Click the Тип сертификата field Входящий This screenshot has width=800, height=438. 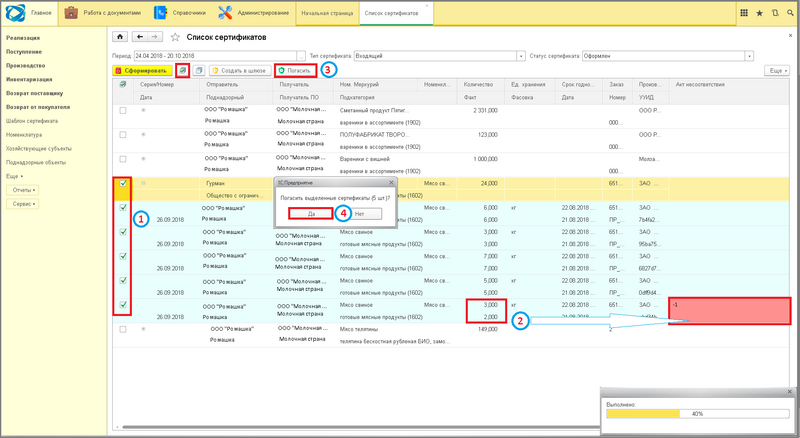click(435, 56)
